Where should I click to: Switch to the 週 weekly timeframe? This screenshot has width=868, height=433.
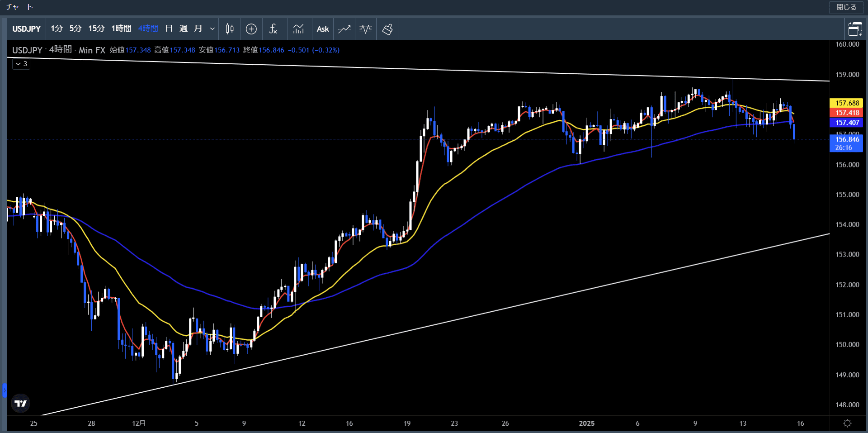tap(183, 29)
